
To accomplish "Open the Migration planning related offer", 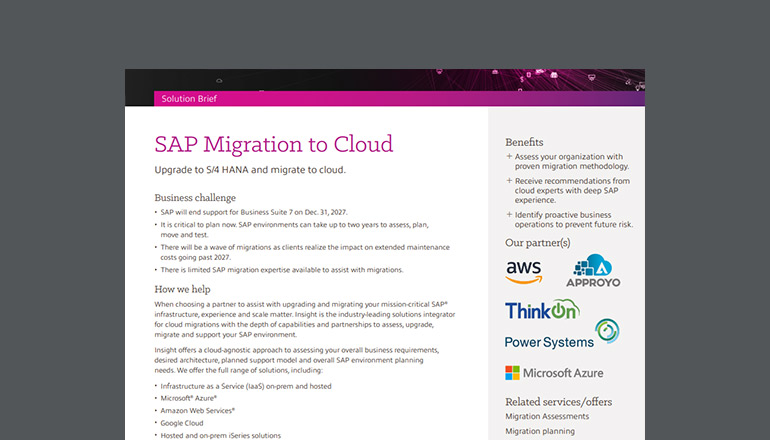I will [540, 431].
